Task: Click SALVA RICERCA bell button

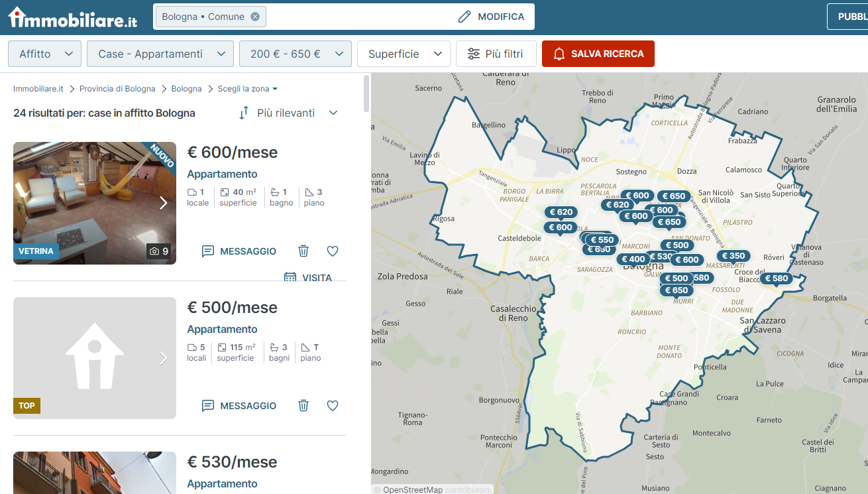Action: tap(598, 54)
